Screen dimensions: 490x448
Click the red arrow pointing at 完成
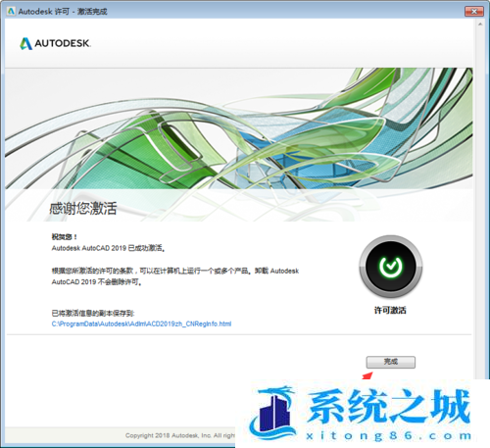tap(367, 376)
